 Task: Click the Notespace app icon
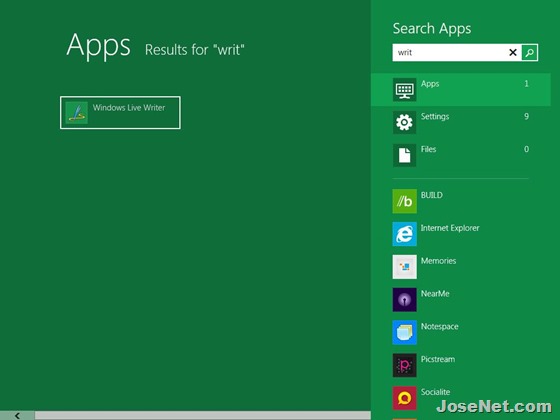[405, 332]
